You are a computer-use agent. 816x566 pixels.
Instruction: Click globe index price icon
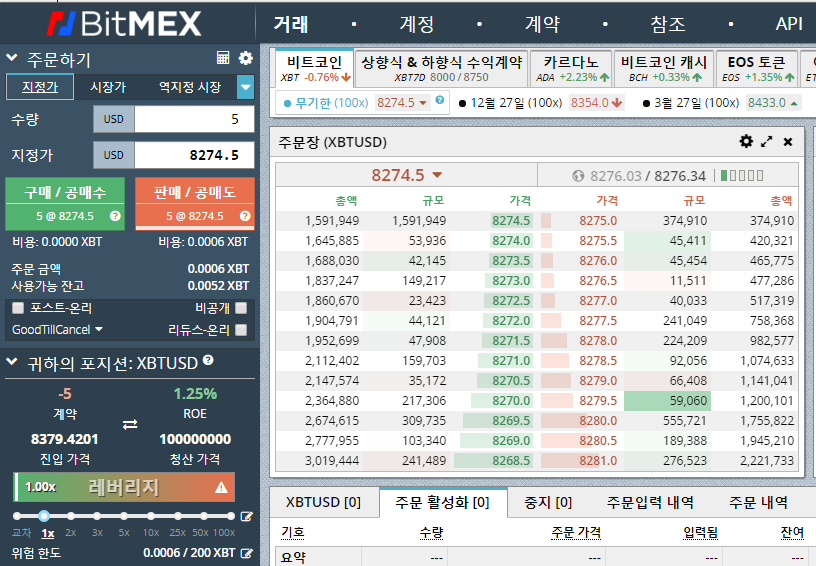[578, 176]
